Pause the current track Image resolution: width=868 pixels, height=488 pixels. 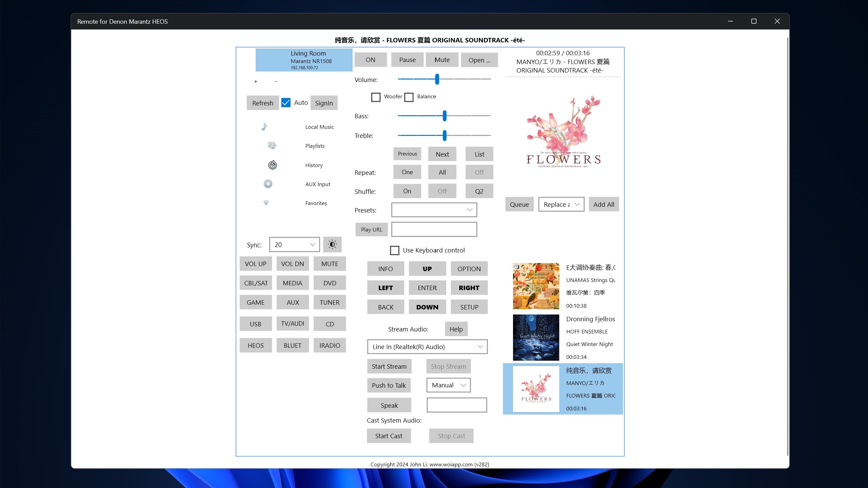[x=407, y=59]
